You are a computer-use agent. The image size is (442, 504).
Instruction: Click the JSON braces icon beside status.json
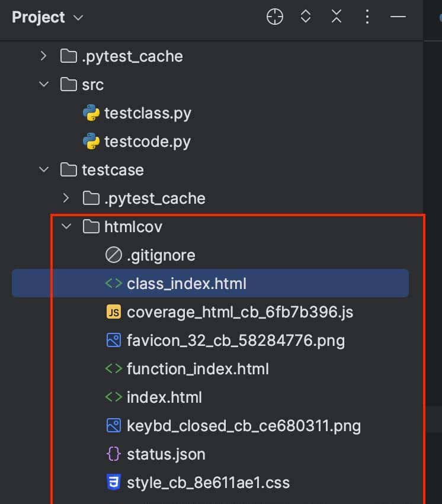113,454
